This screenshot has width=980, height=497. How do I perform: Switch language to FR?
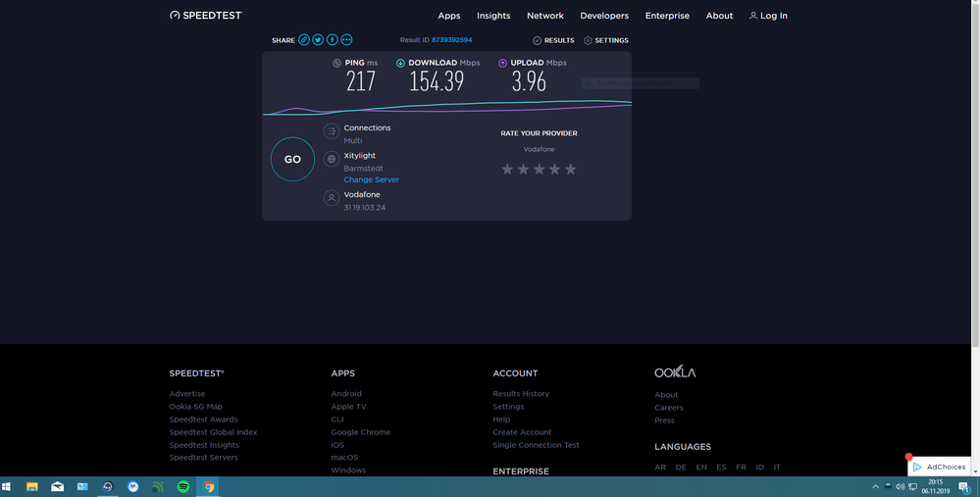coord(741,467)
